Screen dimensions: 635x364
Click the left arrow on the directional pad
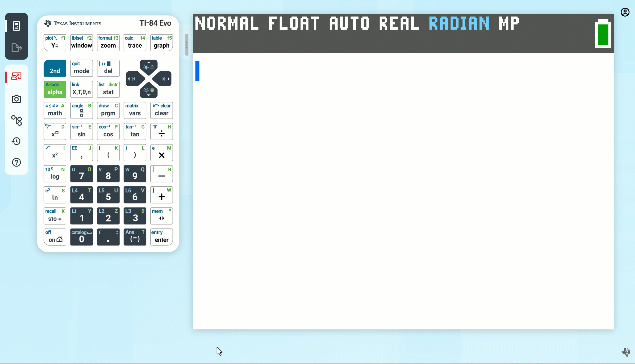[135, 79]
